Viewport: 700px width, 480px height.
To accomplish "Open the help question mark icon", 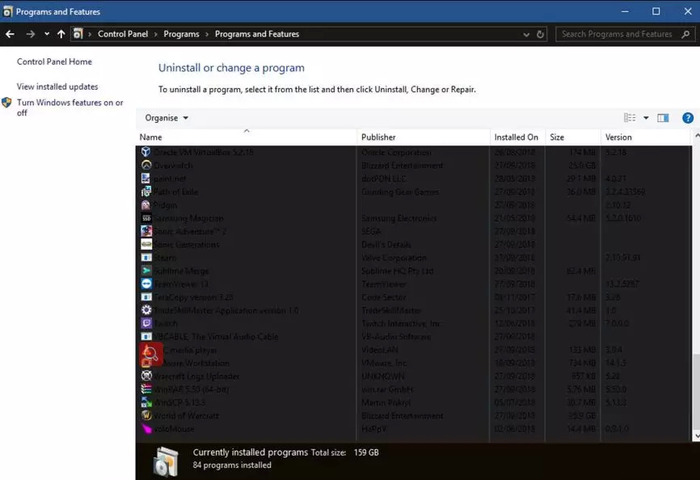I will (x=688, y=118).
